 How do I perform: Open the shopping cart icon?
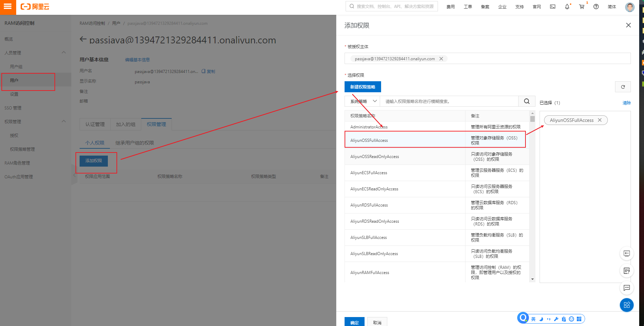[x=582, y=7]
